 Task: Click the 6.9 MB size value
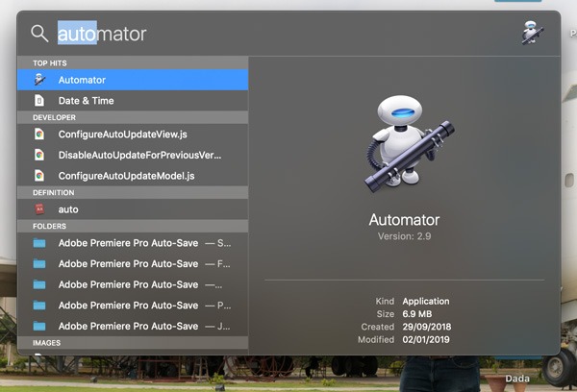[x=417, y=314]
